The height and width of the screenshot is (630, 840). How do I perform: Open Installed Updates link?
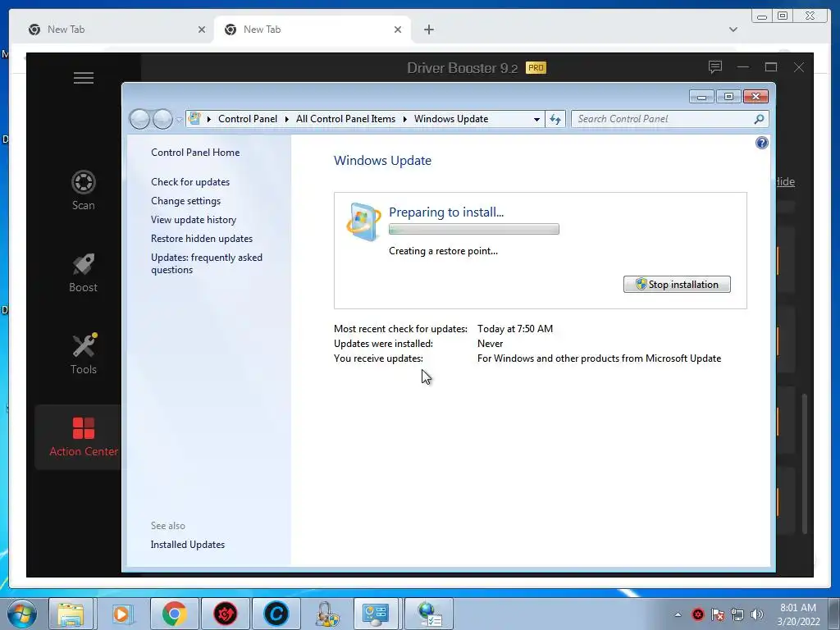188,545
